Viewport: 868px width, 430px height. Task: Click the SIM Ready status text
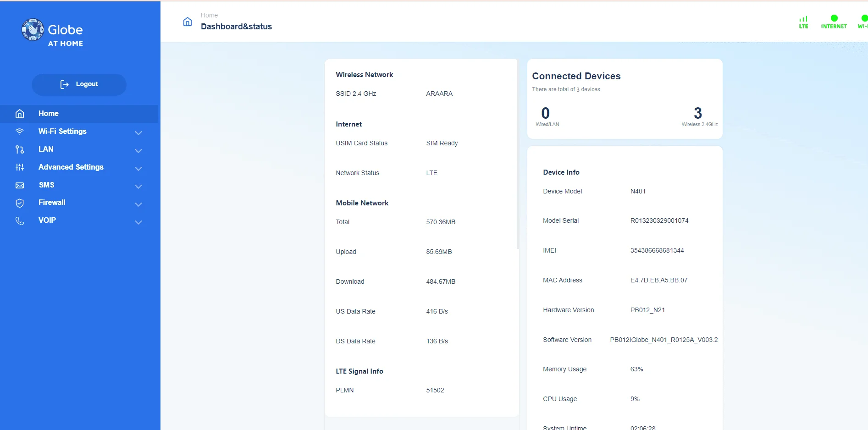442,143
